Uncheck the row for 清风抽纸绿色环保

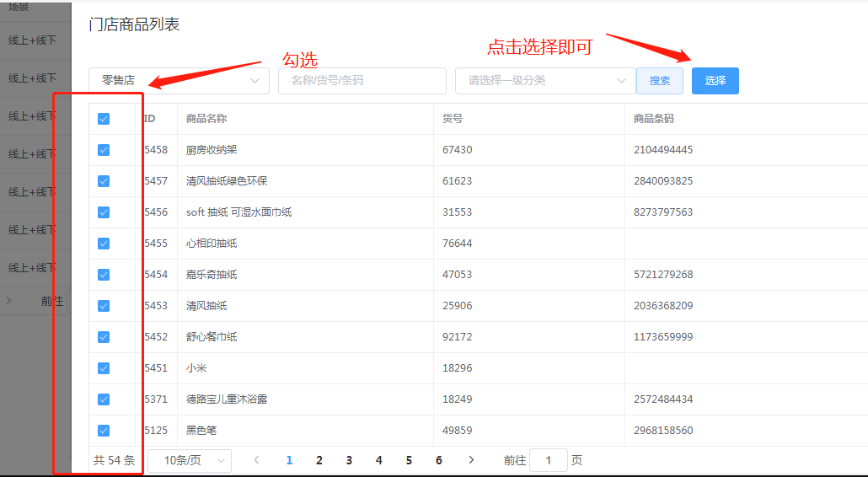[x=104, y=181]
